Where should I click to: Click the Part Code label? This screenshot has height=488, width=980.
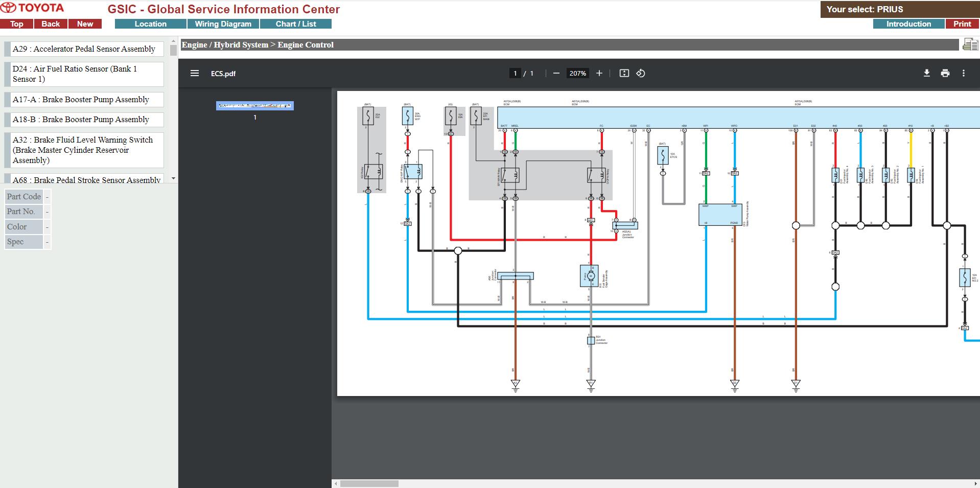tap(24, 197)
